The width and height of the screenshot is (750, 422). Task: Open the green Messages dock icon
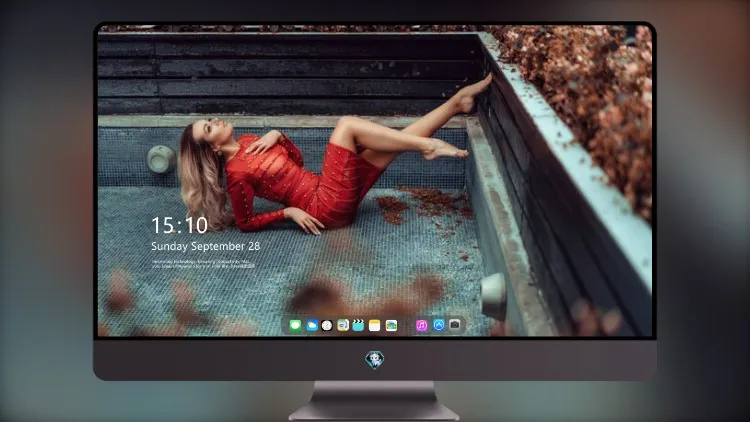(x=295, y=326)
